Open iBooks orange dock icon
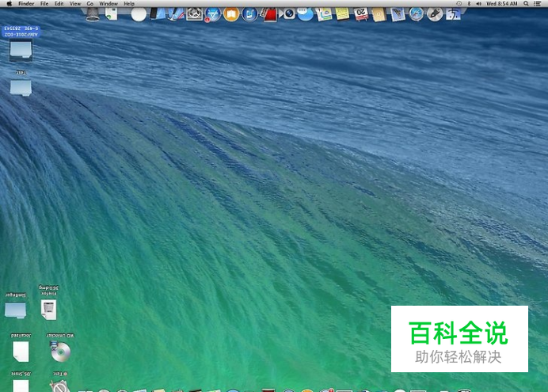The height and width of the screenshot is (392, 548). (231, 15)
